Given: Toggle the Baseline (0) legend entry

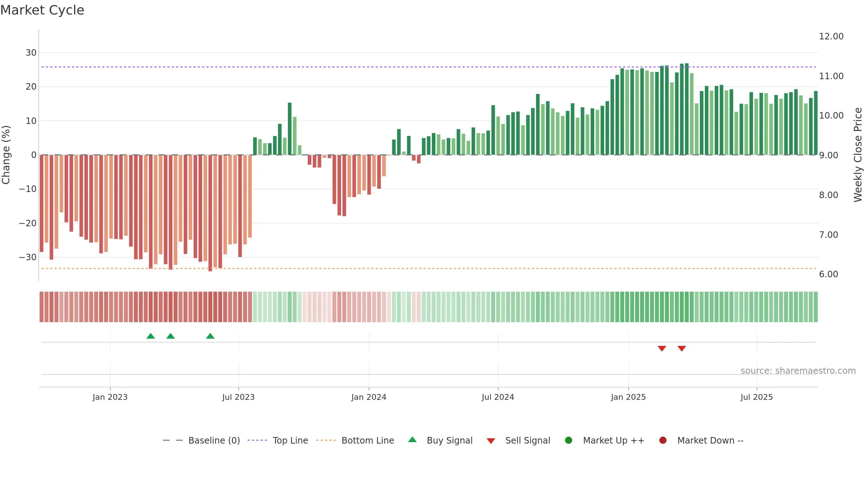Looking at the screenshot, I should click(x=201, y=440).
